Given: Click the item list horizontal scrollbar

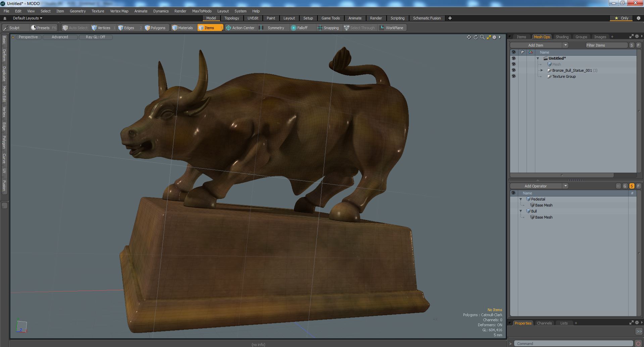Looking at the screenshot, I should pos(562,175).
